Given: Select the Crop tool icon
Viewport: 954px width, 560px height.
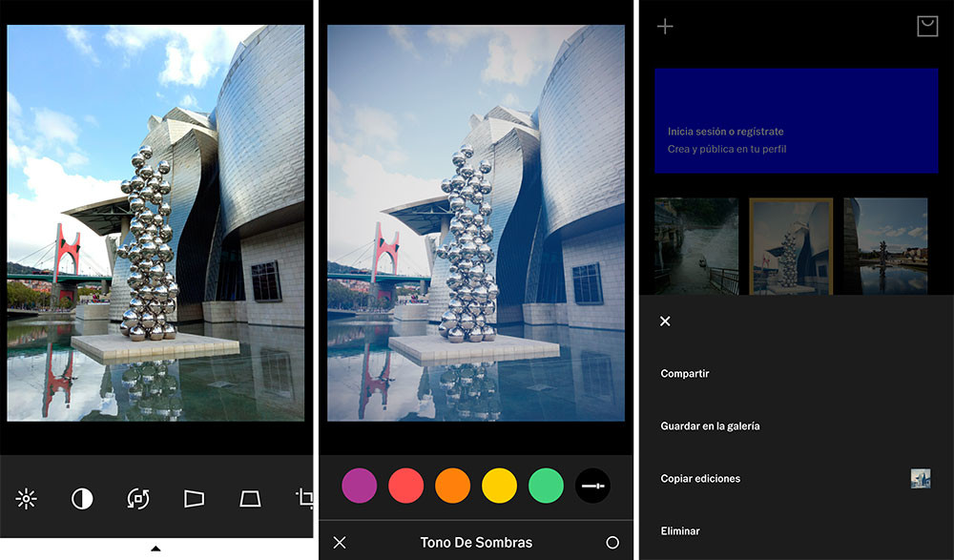Looking at the screenshot, I should pyautogui.click(x=305, y=499).
